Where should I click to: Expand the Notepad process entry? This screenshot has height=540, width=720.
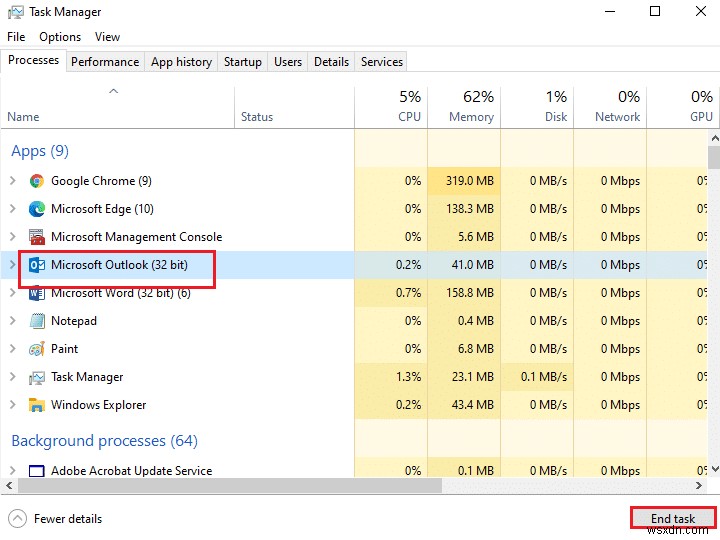coord(13,321)
